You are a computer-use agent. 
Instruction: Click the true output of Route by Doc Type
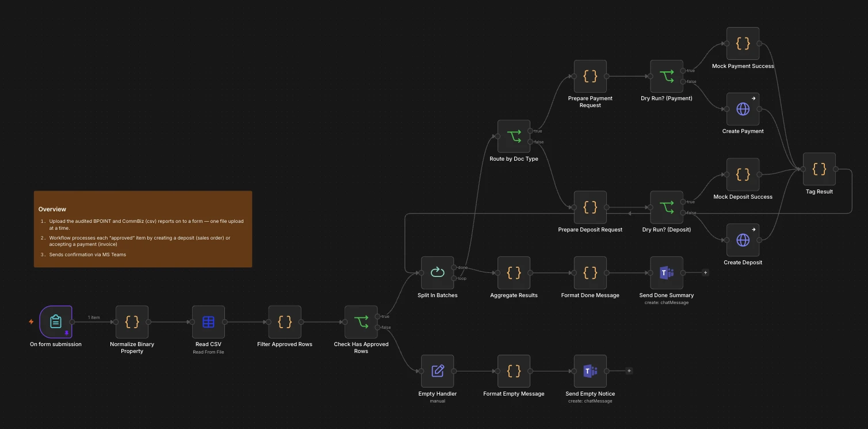[x=530, y=131]
